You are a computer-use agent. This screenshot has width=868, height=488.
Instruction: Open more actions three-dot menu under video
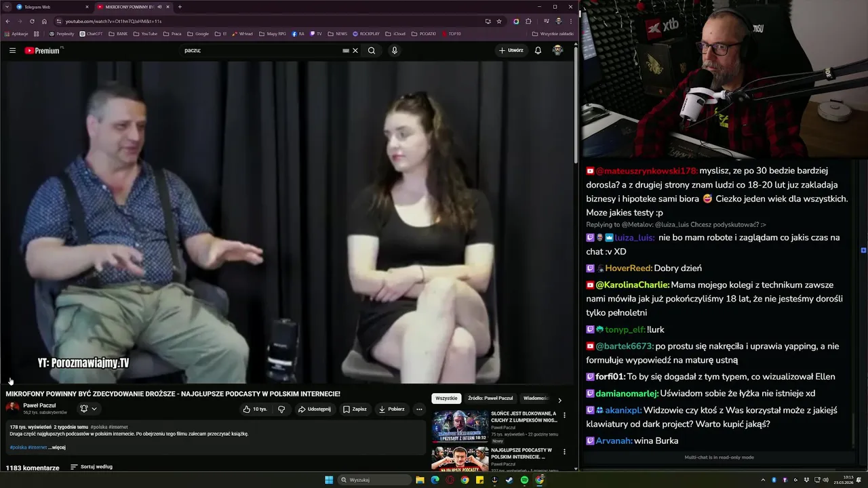(x=419, y=409)
